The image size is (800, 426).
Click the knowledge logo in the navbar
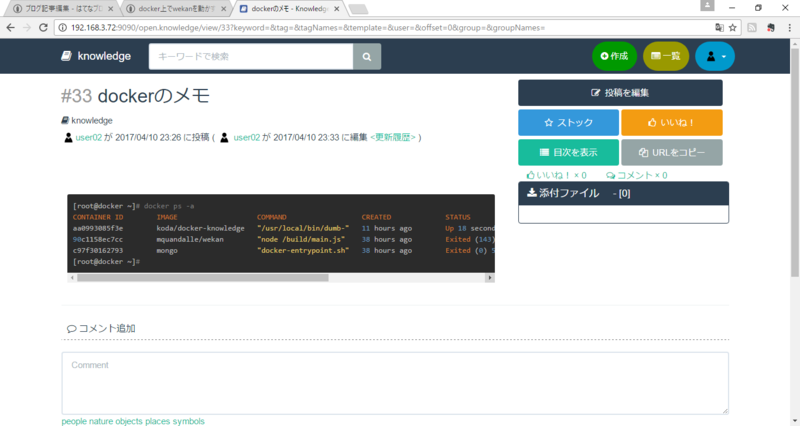point(96,56)
